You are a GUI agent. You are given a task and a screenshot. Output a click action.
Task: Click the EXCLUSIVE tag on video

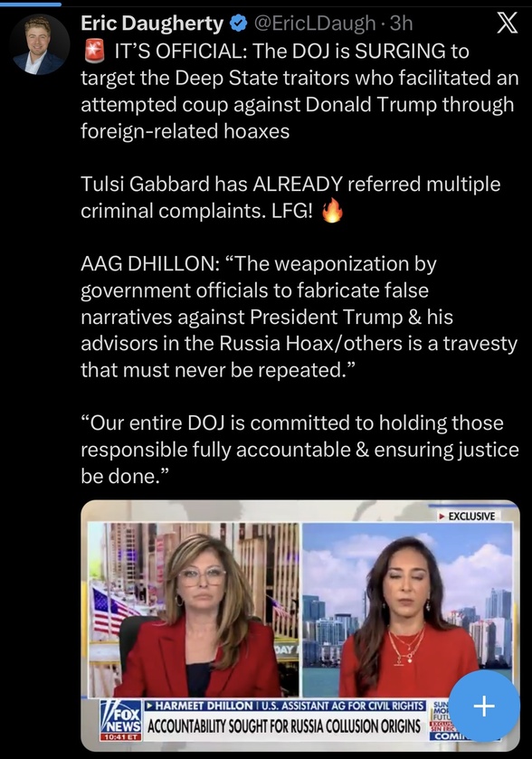467,516
